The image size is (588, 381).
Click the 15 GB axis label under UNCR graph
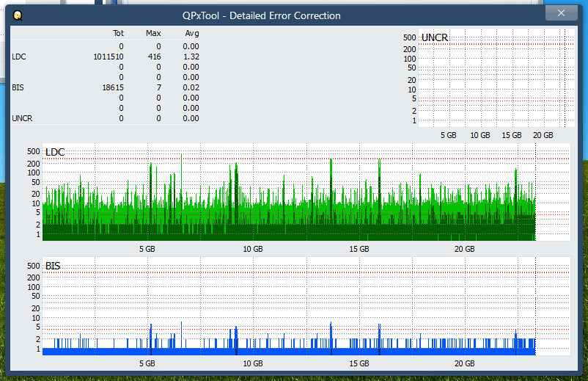click(x=511, y=135)
